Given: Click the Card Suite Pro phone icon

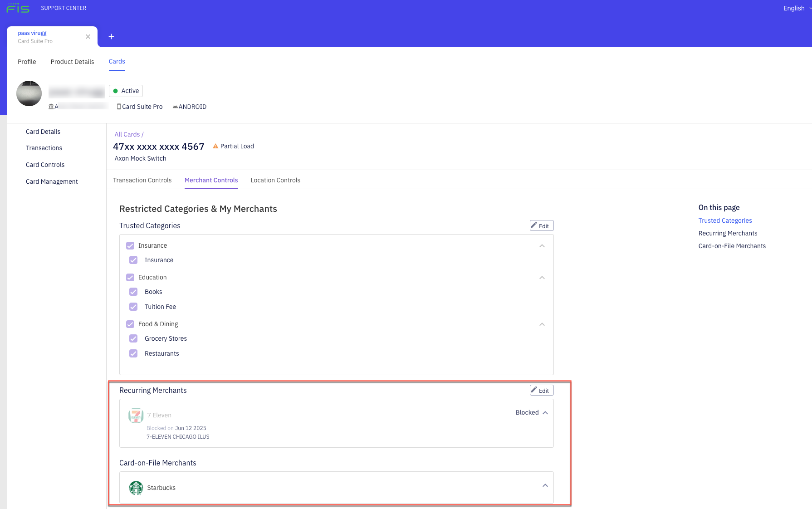Looking at the screenshot, I should tap(118, 107).
